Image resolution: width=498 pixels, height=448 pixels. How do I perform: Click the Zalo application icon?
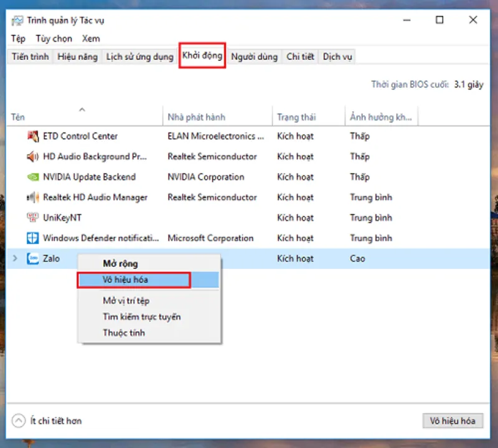pos(33,259)
